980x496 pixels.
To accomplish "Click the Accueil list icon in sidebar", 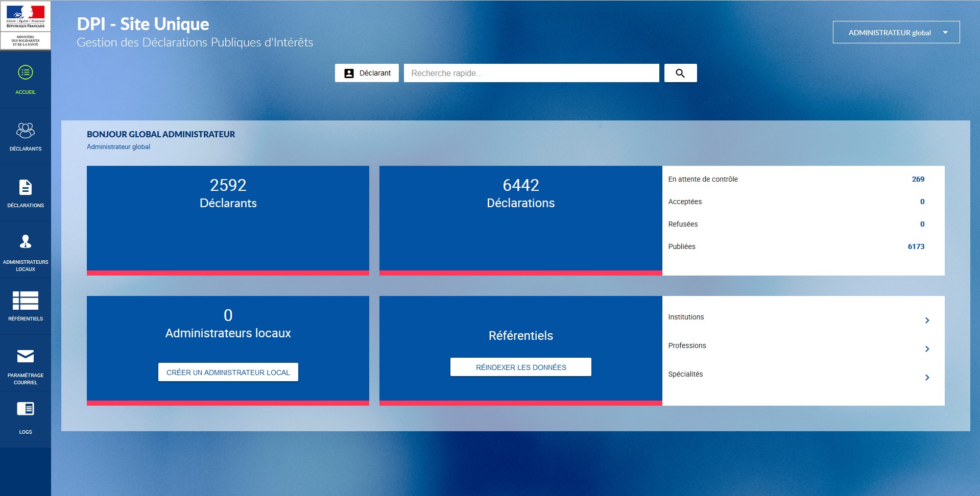I will [x=26, y=72].
